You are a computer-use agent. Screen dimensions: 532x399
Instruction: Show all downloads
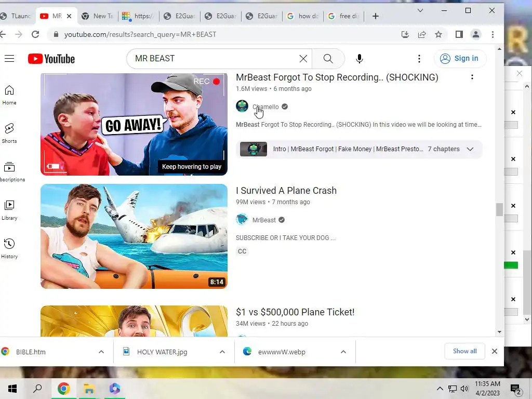[464, 351]
